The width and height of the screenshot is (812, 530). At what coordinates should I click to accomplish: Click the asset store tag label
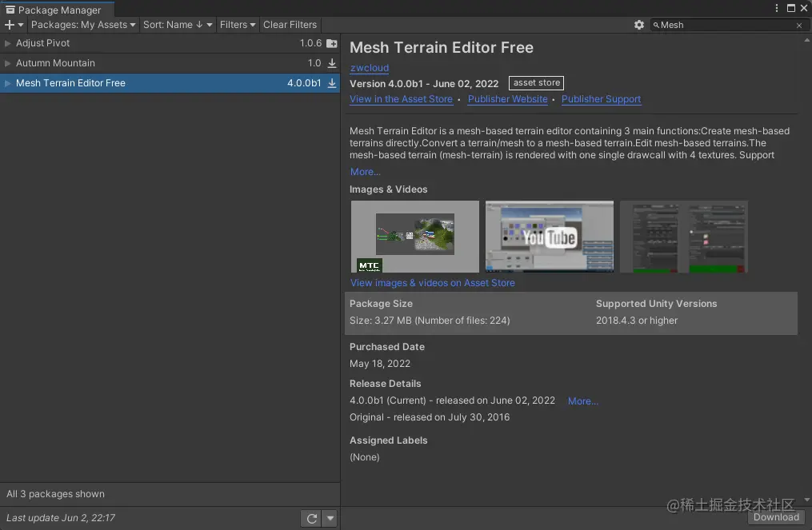click(536, 83)
